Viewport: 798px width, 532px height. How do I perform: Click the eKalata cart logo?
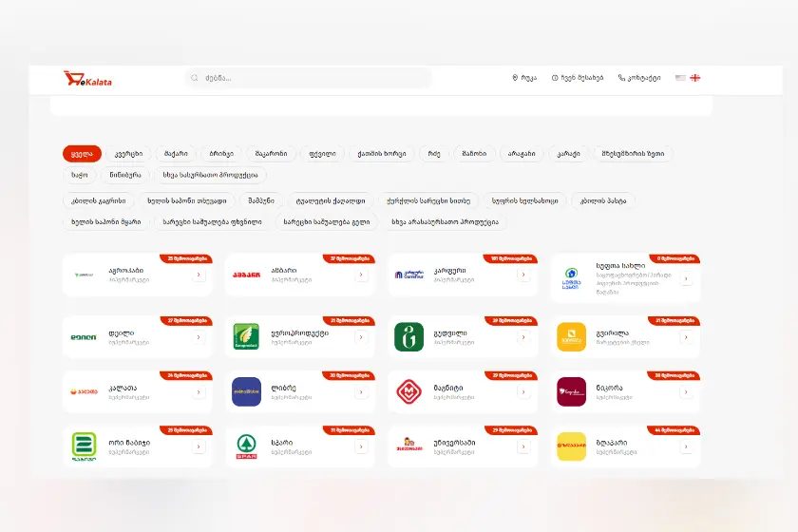[x=87, y=79]
